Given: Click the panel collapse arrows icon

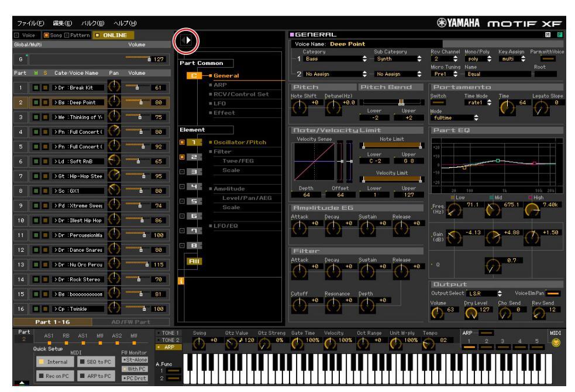Looking at the screenshot, I should point(187,41).
